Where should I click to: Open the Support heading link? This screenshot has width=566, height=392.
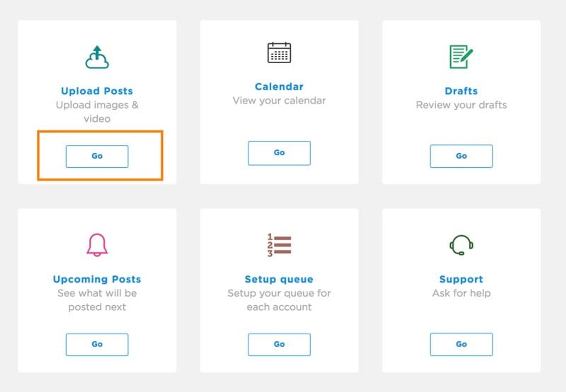[461, 279]
